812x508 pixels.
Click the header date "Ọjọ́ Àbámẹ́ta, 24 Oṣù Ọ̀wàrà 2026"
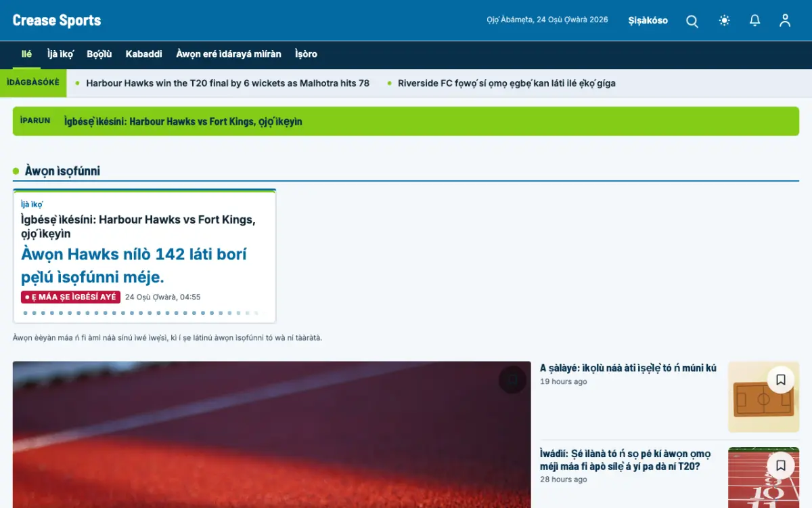pos(547,20)
